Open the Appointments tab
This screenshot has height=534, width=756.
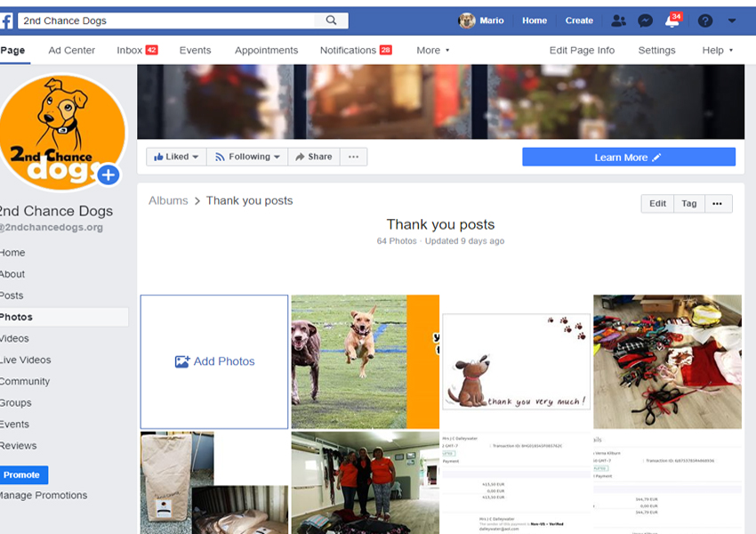click(266, 50)
